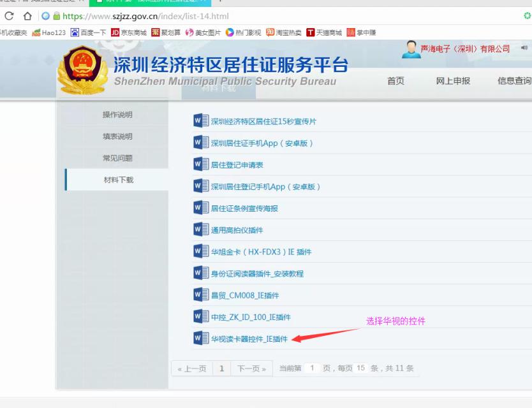Download the 华旭金卡（HX-FDX3）IE 插件 file

point(261,252)
